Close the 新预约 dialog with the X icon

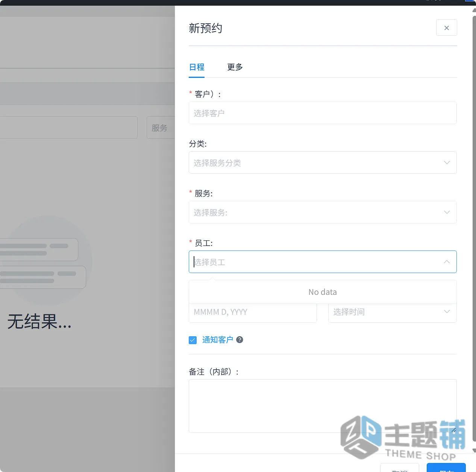click(446, 28)
